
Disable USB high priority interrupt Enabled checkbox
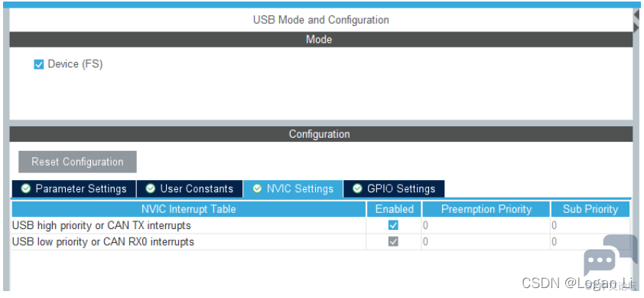pos(393,225)
